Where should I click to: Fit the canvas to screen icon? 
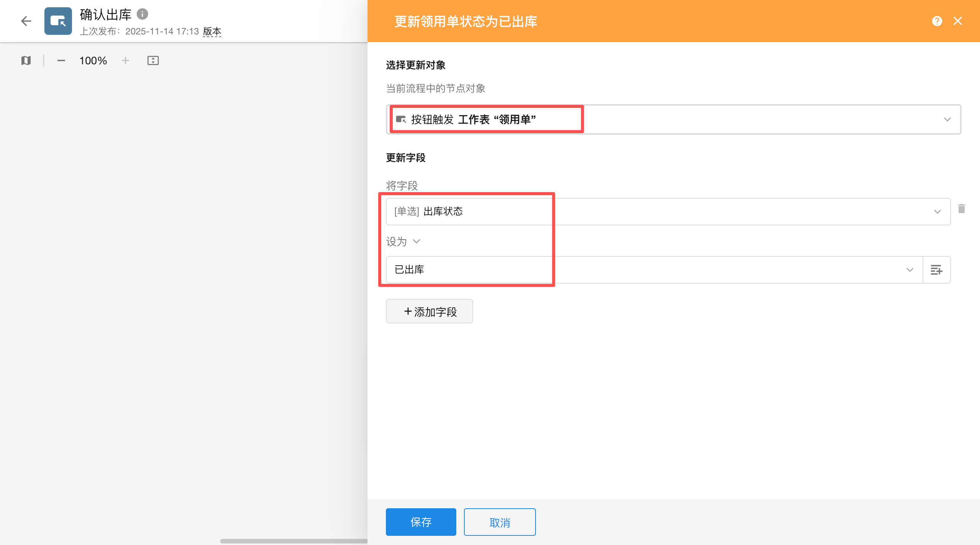pyautogui.click(x=153, y=60)
